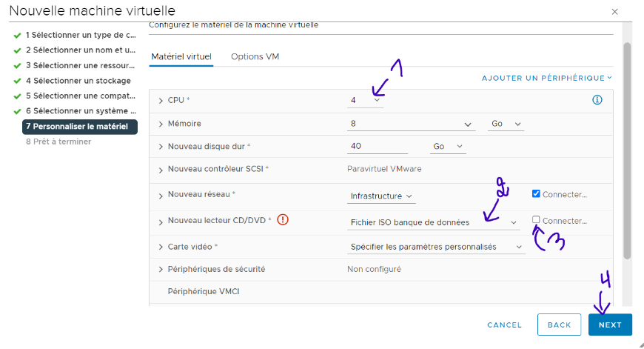644x349 pixels.
Task: Expand the Périphériques de sécurité row
Action: pos(161,270)
